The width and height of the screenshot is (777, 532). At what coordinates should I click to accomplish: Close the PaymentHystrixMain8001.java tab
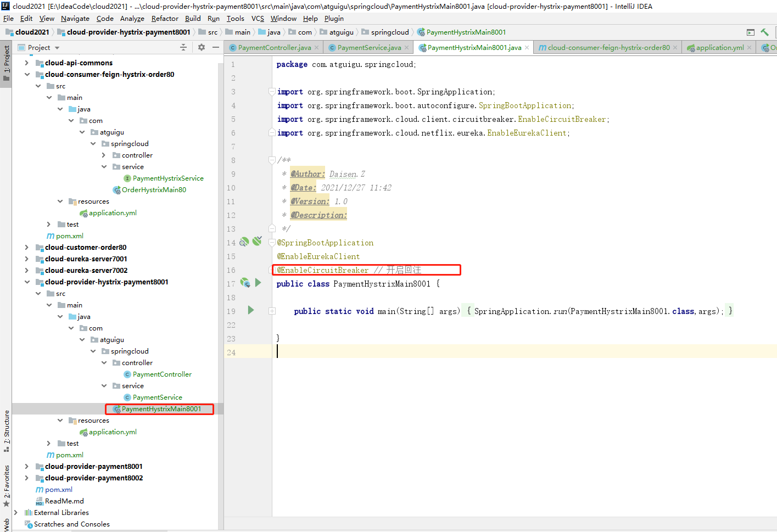pyautogui.click(x=527, y=48)
